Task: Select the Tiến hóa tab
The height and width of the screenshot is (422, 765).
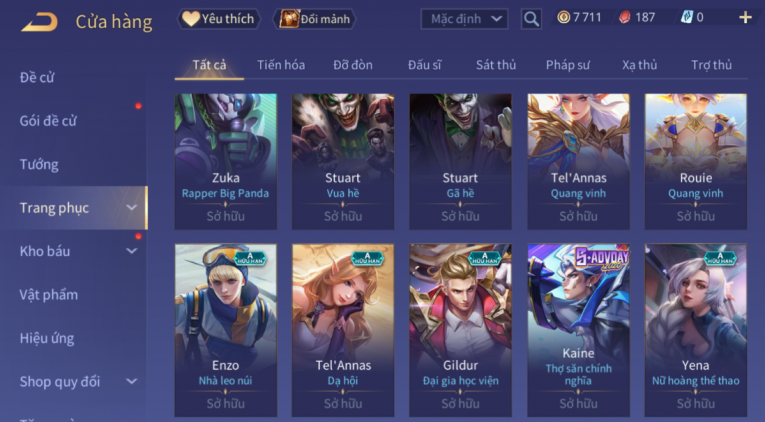Action: pyautogui.click(x=281, y=65)
